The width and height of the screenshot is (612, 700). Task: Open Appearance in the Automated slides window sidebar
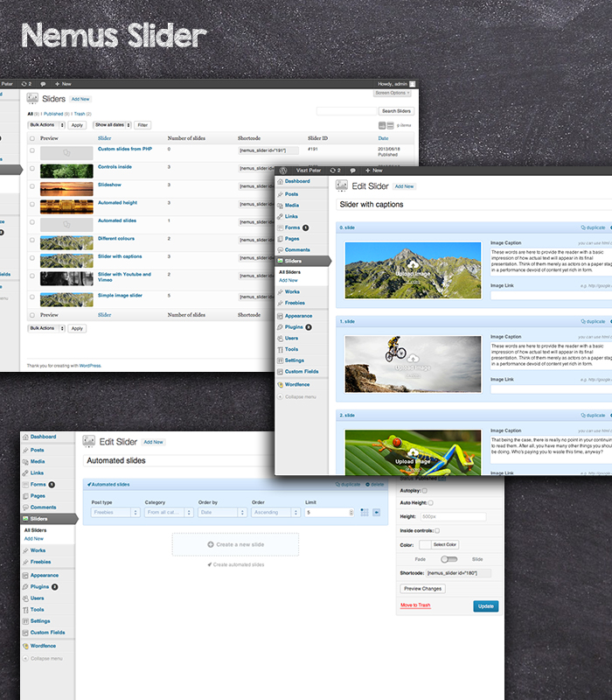point(45,576)
